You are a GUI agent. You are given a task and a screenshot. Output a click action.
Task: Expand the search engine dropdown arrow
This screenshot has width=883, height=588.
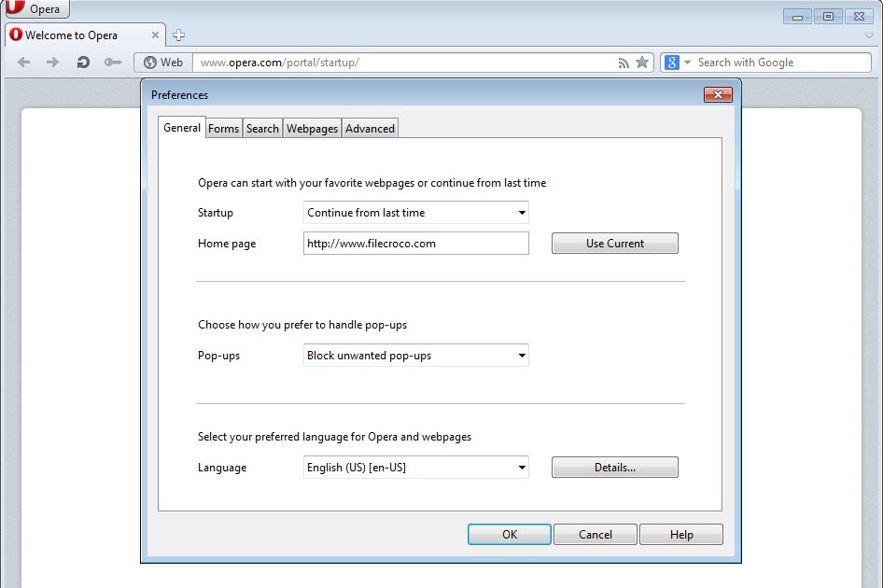tap(687, 63)
